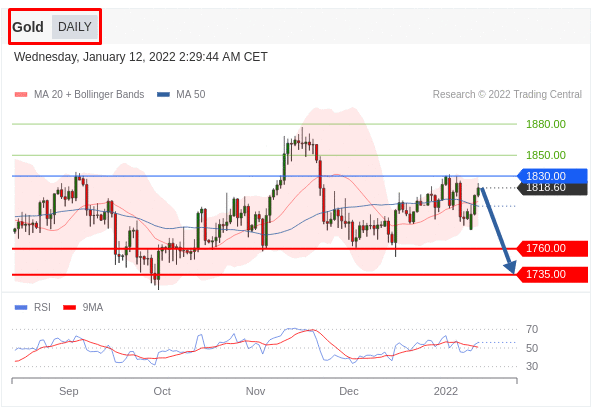Click the 1880.00 resistance label
The width and height of the screenshot is (592, 414).
click(x=546, y=124)
